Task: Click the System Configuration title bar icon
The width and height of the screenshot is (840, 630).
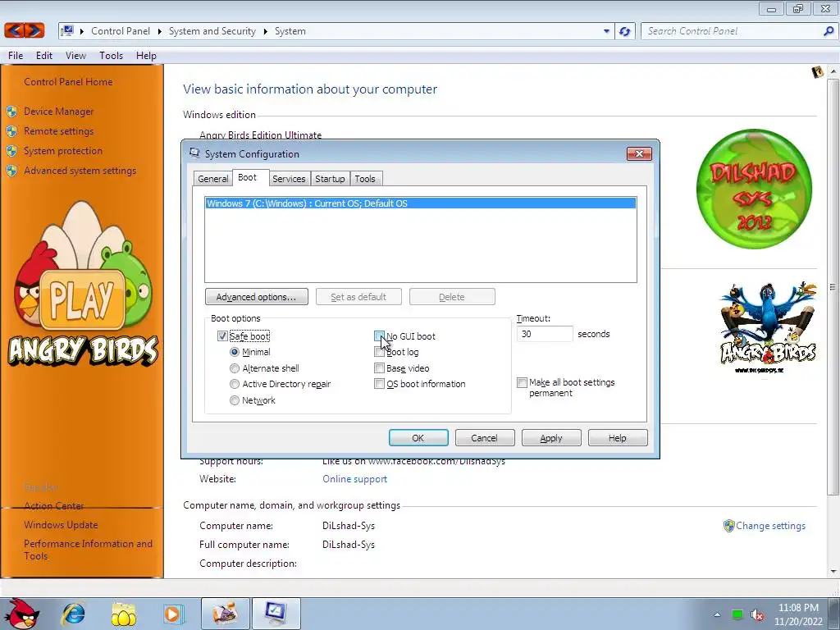Action: (194, 153)
